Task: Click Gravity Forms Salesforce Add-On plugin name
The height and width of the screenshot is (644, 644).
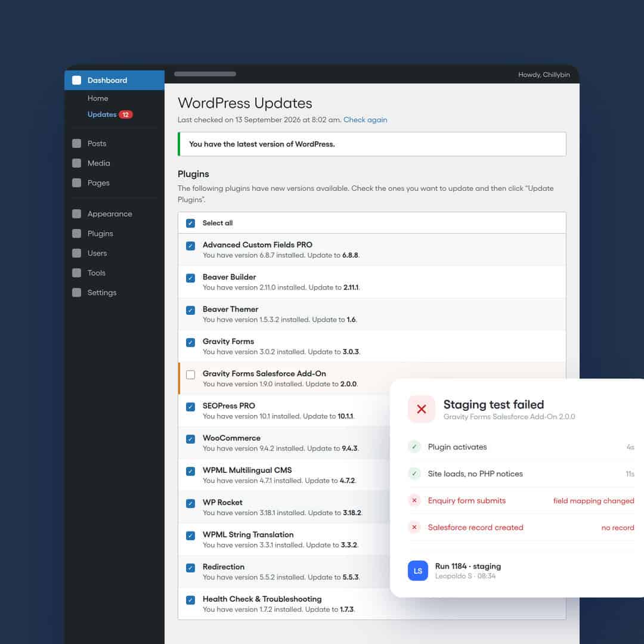Action: [x=264, y=373]
